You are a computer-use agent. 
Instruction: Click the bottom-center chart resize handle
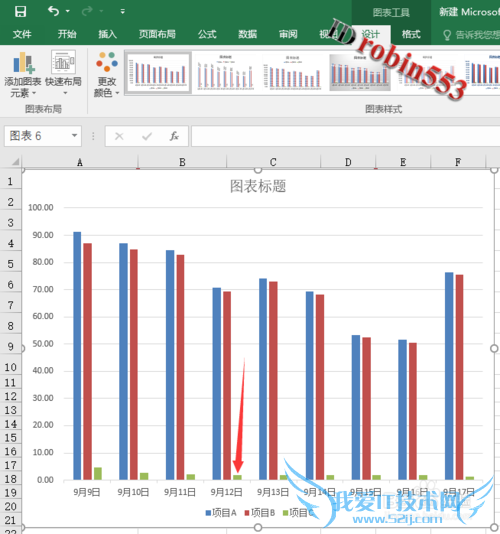click(258, 527)
